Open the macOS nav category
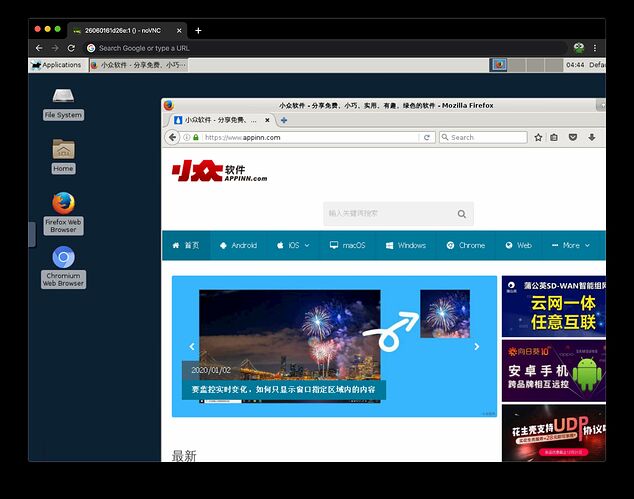634x499 pixels. click(348, 245)
